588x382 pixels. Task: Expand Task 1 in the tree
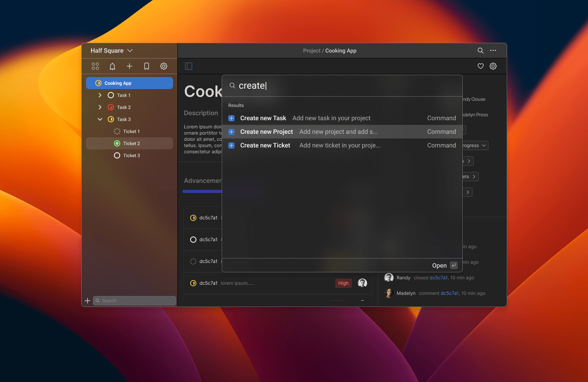pyautogui.click(x=100, y=95)
